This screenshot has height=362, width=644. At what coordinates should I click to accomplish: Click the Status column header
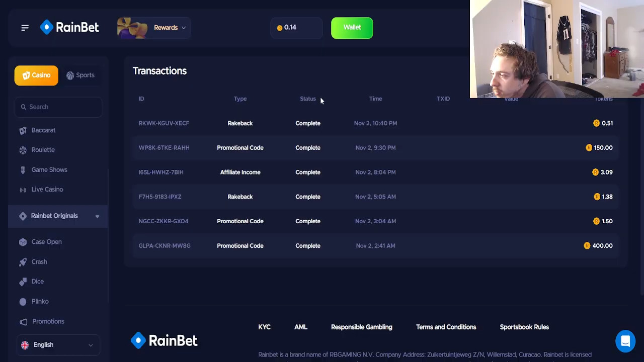tap(308, 99)
